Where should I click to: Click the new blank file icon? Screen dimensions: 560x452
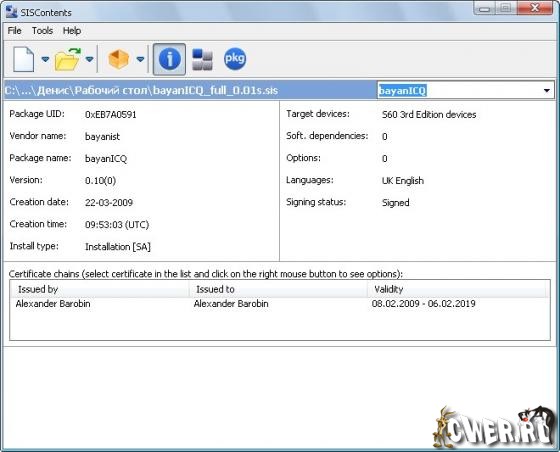pyautogui.click(x=24, y=59)
